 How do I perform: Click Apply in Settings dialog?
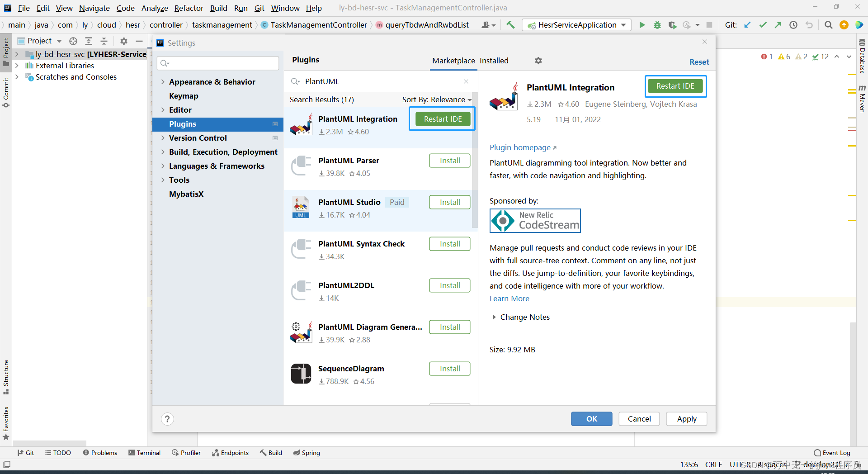(x=686, y=419)
